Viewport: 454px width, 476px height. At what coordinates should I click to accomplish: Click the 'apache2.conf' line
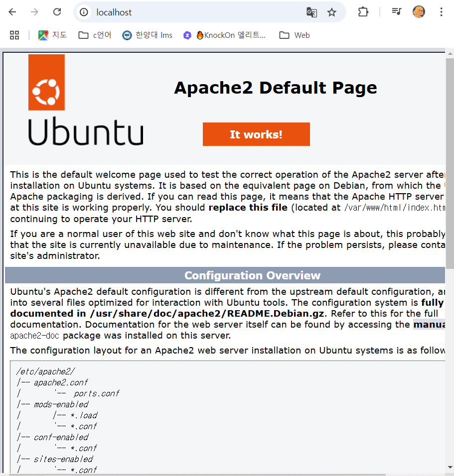(61, 382)
